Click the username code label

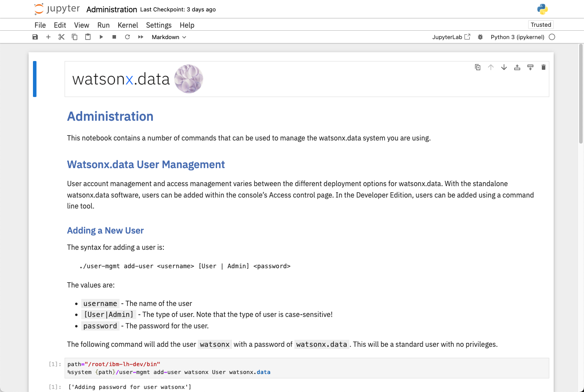(100, 303)
